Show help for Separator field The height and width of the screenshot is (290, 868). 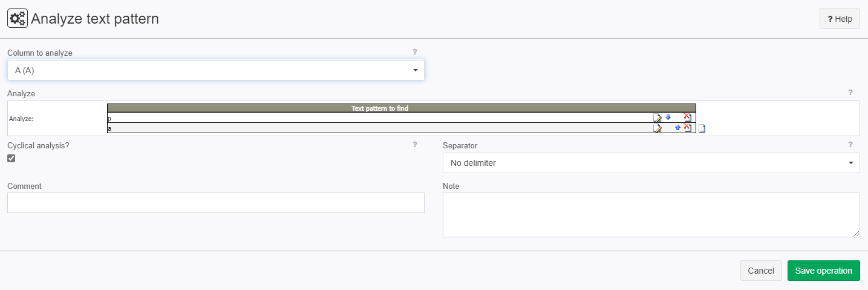tap(850, 145)
